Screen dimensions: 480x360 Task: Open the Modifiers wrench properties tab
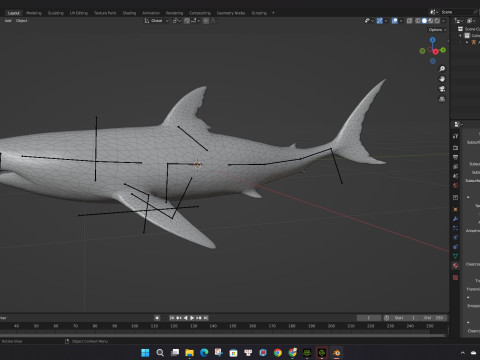(x=456, y=219)
